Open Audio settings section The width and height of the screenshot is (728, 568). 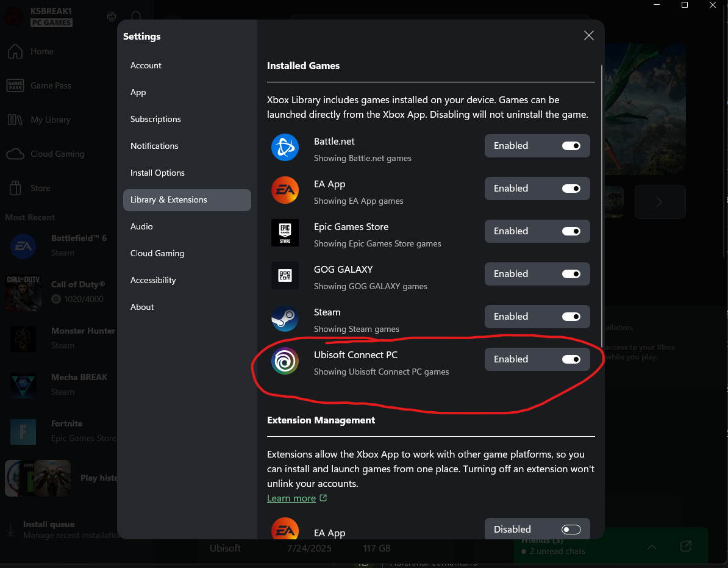(x=187, y=226)
